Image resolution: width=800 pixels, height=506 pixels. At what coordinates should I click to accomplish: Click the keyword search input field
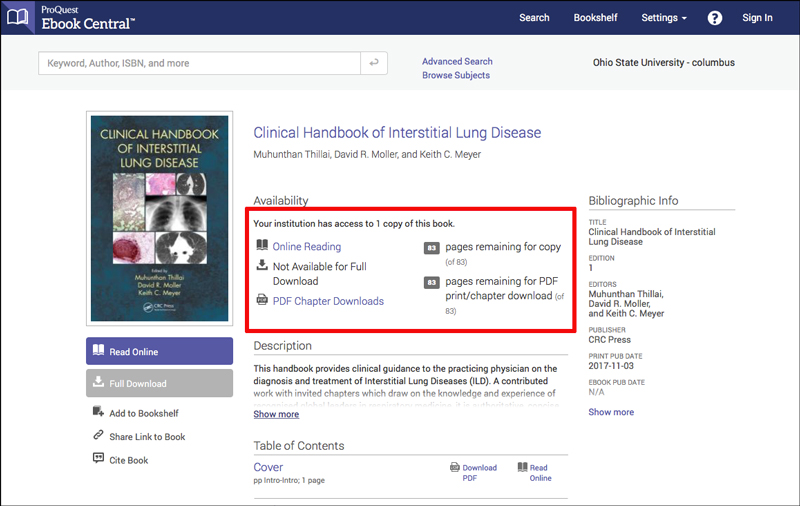click(199, 63)
